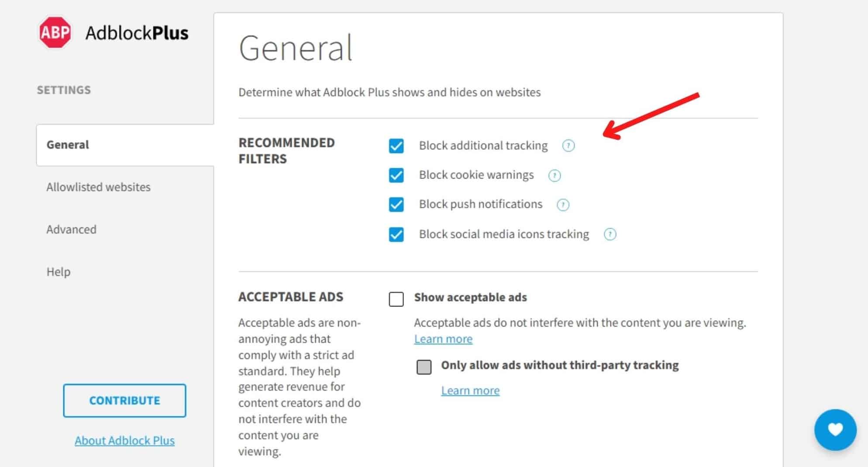868x467 pixels.
Task: Uncheck Block additional tracking checkbox
Action: point(396,146)
